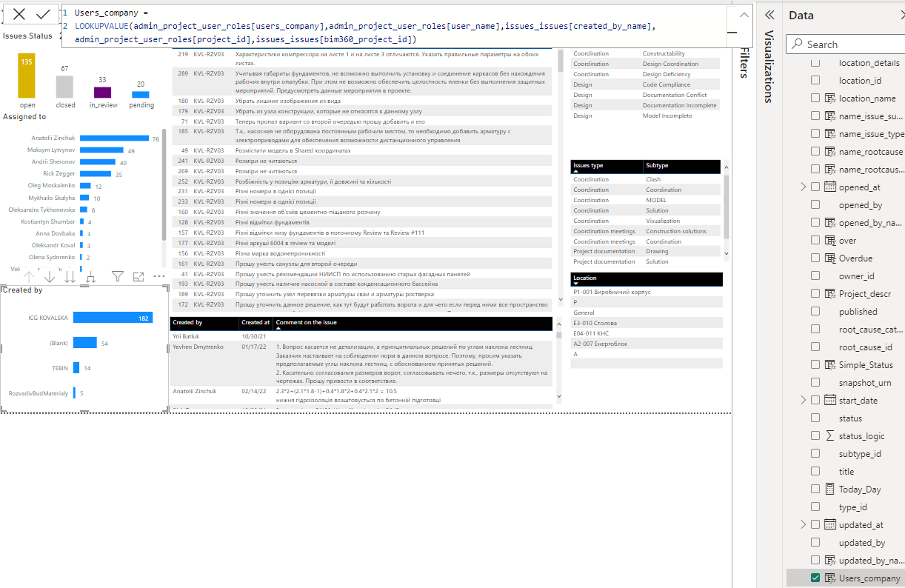Image resolution: width=905 pixels, height=588 pixels.
Task: Click the calculator measure icon beside Today_Day
Action: [x=829, y=490]
